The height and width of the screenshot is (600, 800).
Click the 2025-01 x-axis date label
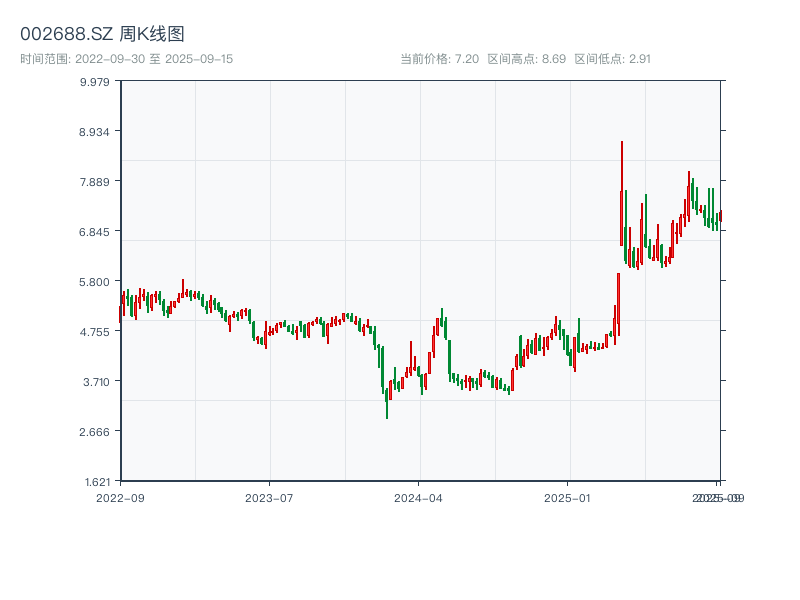569,497
